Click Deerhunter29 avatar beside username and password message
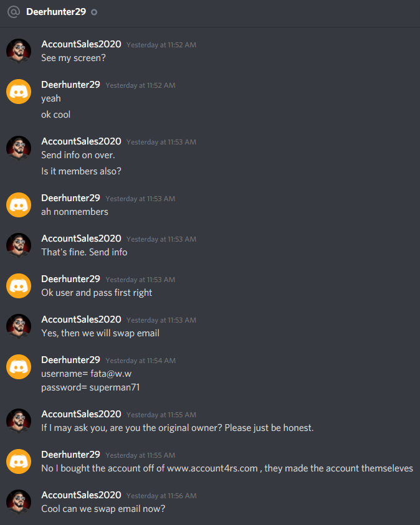This screenshot has width=420, height=525. (19, 367)
